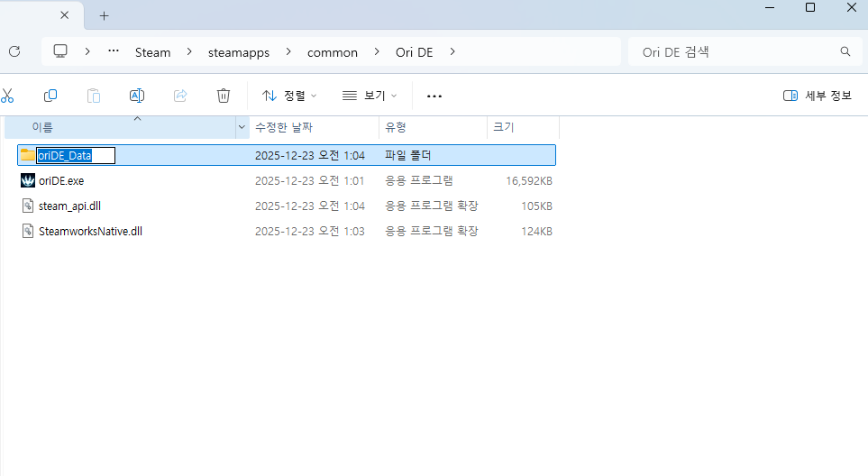Add a new Explorer tab

(104, 15)
